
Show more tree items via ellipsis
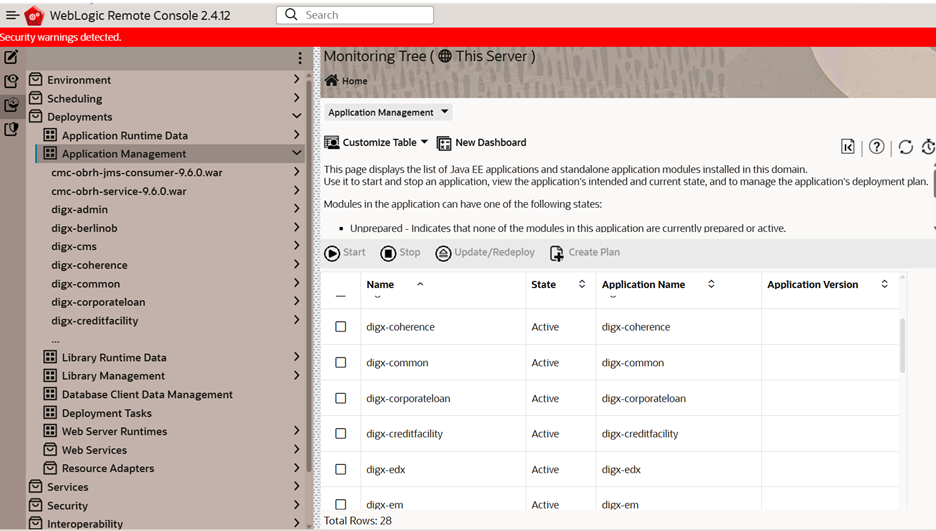[56, 340]
